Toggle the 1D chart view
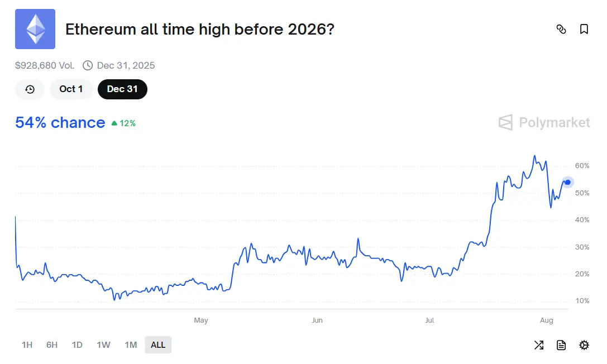This screenshot has height=364, width=607. coord(77,345)
